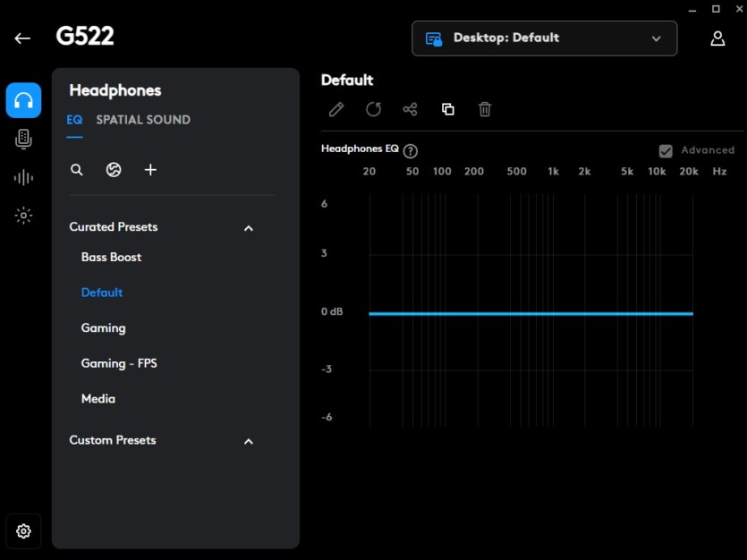
Task: Click the blue EQ curve line
Action: tap(531, 314)
